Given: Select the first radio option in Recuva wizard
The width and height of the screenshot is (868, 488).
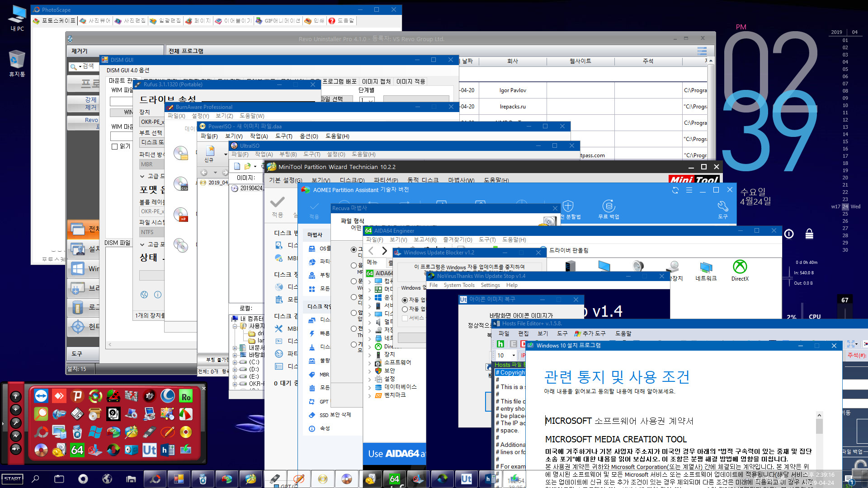Looking at the screenshot, I should tap(354, 249).
